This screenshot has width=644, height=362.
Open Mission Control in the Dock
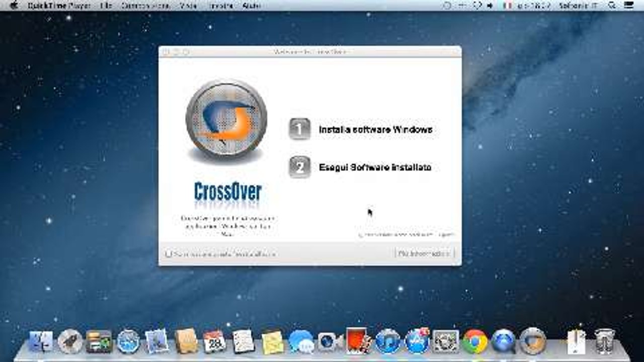tap(99, 342)
